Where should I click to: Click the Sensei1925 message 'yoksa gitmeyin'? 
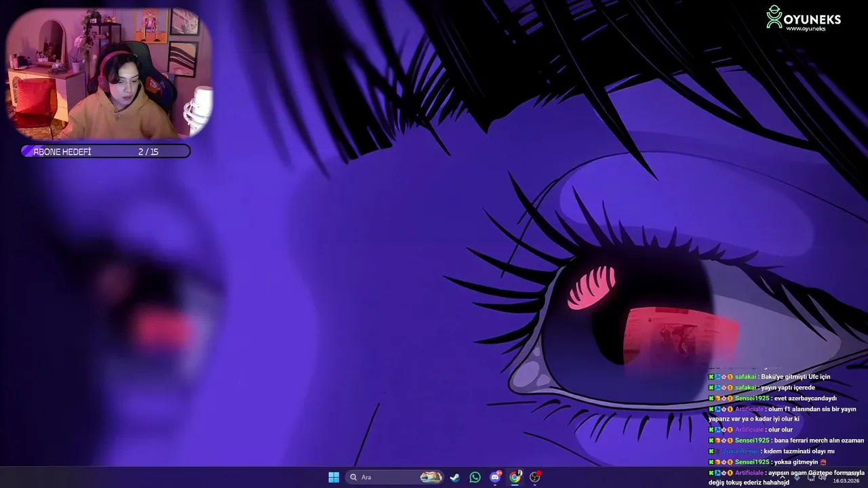coord(768,462)
